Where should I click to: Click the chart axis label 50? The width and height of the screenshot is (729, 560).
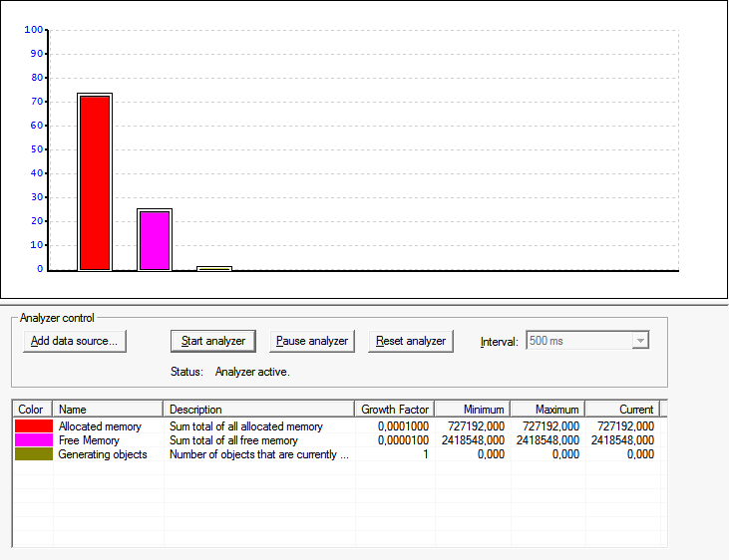[37, 149]
